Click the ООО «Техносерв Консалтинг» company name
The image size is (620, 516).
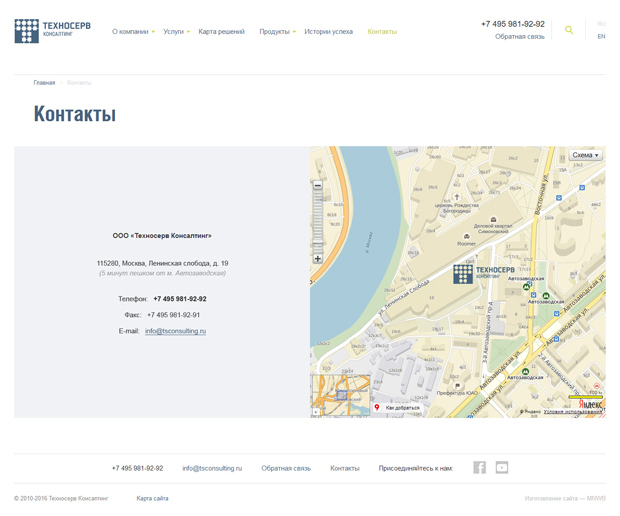coord(162,236)
